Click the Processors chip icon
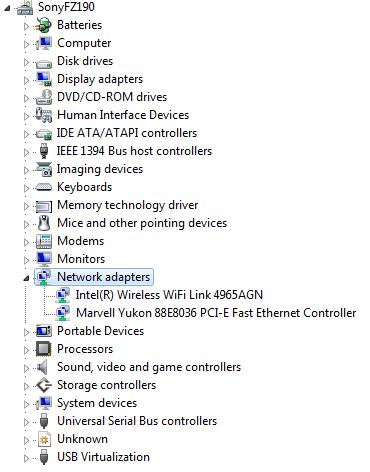The image size is (370, 472). click(x=44, y=349)
